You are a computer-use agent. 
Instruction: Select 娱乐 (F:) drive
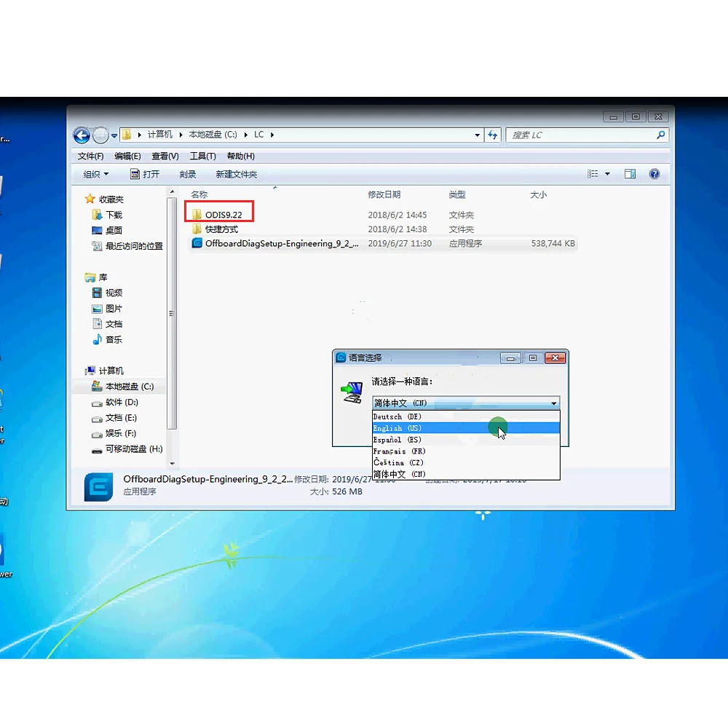114,433
